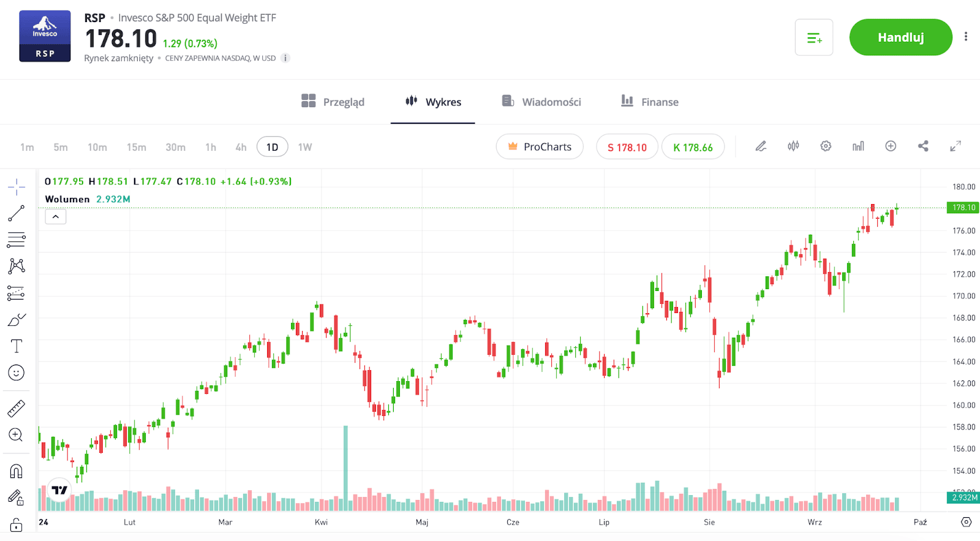The image size is (980, 541).
Task: Set the 15m time interval
Action: 137,147
